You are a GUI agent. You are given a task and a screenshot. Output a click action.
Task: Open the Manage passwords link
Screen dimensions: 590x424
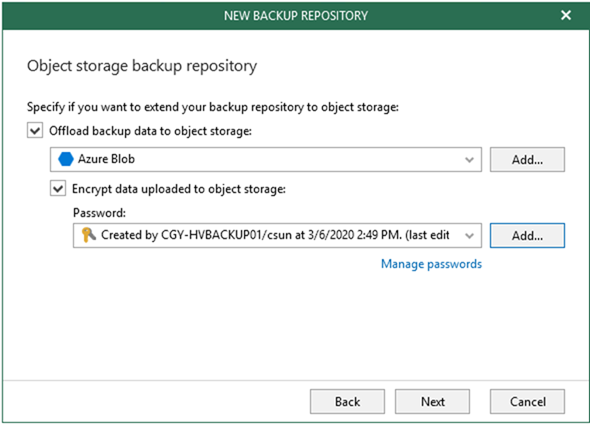point(431,264)
